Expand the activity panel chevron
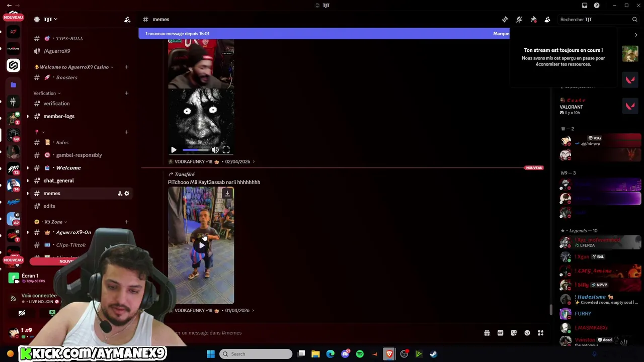Image resolution: width=644 pixels, height=362 pixels. click(x=636, y=35)
